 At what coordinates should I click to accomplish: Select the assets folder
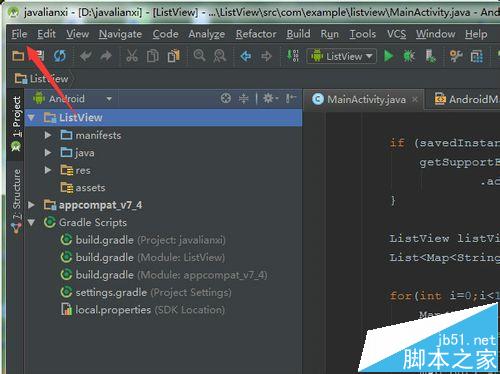pos(83,188)
